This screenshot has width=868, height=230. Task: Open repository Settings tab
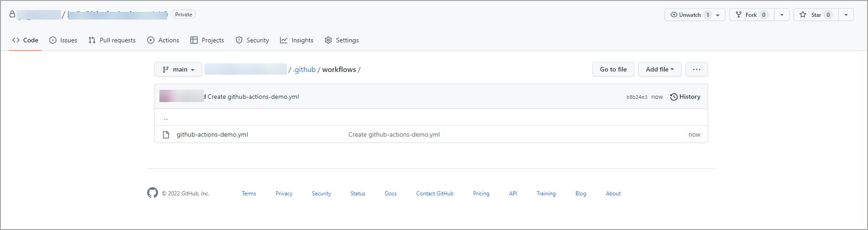pyautogui.click(x=342, y=40)
